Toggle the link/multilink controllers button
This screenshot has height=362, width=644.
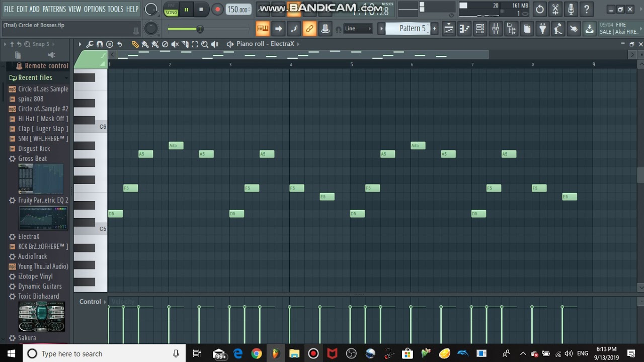pyautogui.click(x=309, y=29)
